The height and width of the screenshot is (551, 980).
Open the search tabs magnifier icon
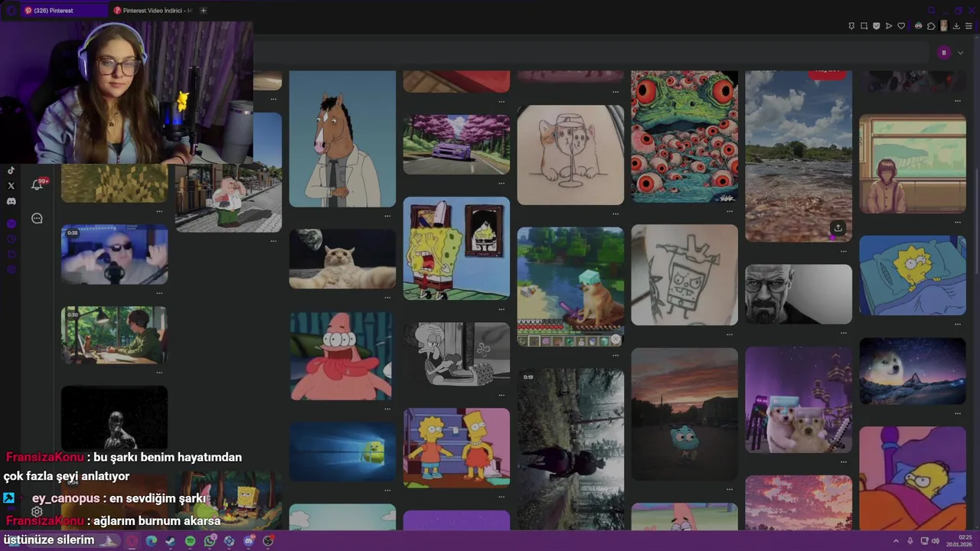[x=931, y=10]
